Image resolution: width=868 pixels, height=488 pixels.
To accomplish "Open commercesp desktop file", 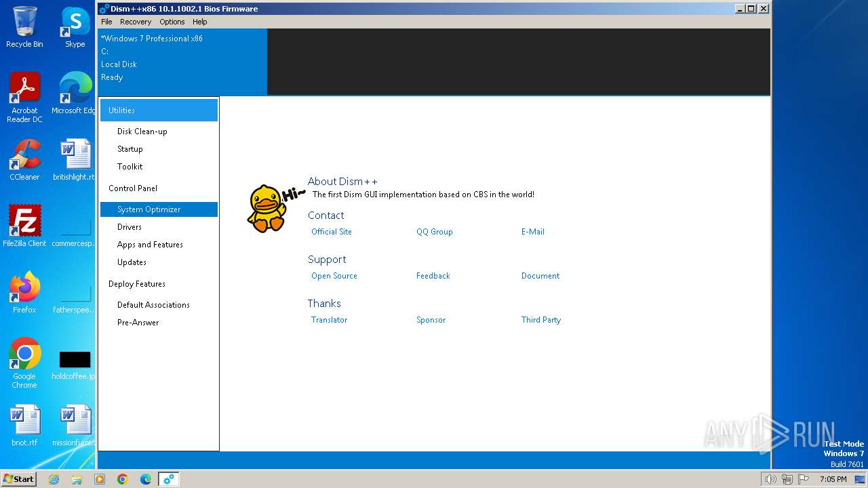I will point(73,231).
